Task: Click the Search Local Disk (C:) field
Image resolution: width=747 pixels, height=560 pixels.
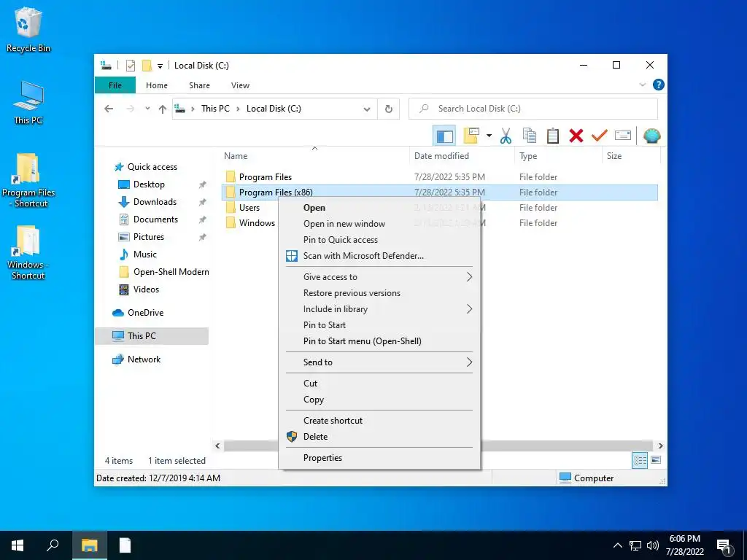Action: [x=533, y=109]
